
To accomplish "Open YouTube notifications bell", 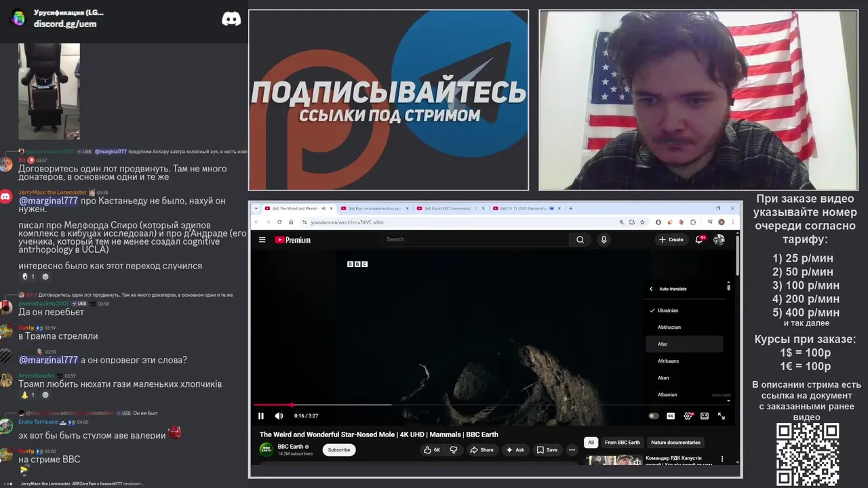I will tap(699, 239).
